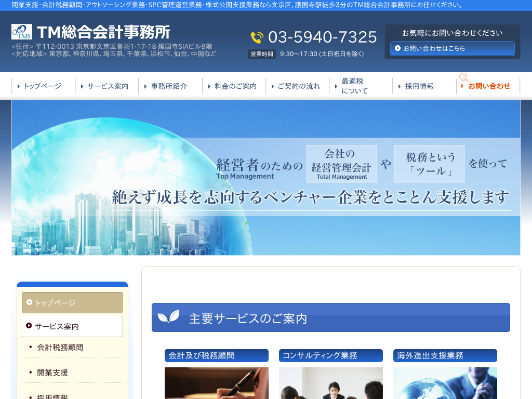Select トップページ in the sidebar menu
Image resolution: width=532 pixels, height=399 pixels.
coord(72,302)
